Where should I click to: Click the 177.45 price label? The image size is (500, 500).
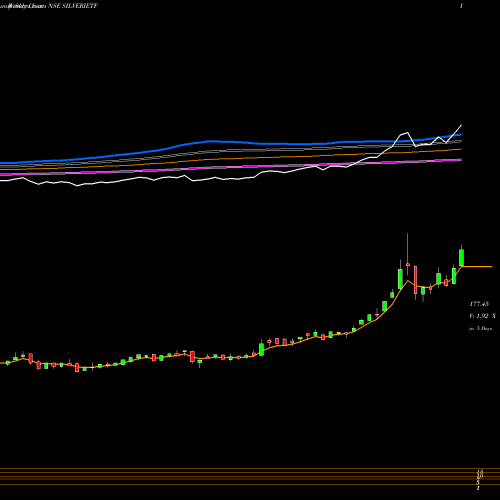479,304
